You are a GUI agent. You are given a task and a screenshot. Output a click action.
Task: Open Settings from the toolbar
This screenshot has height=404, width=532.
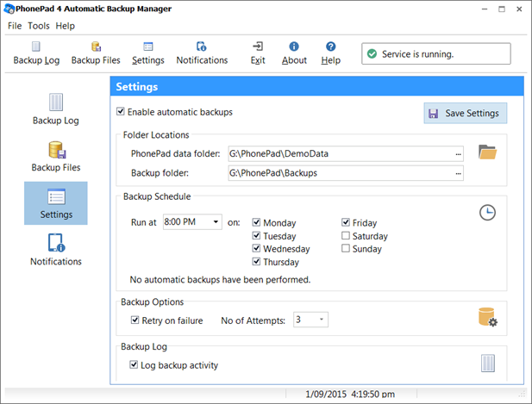pos(148,53)
